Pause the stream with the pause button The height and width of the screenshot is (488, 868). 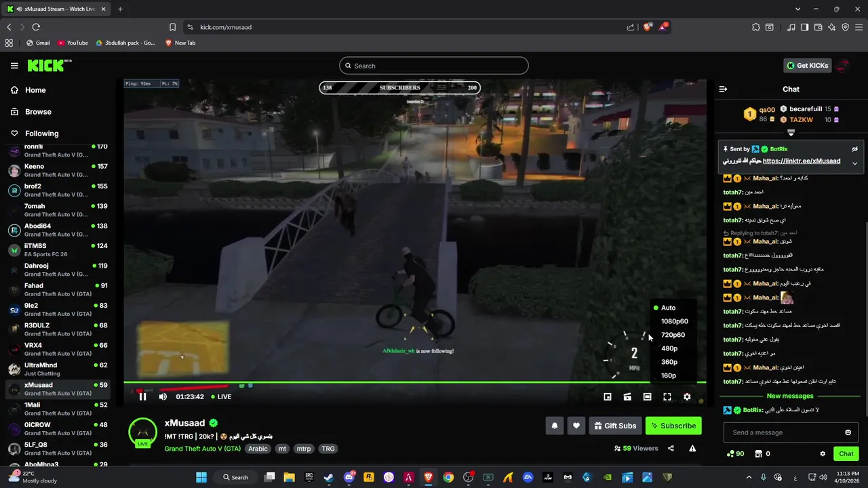pyautogui.click(x=142, y=396)
